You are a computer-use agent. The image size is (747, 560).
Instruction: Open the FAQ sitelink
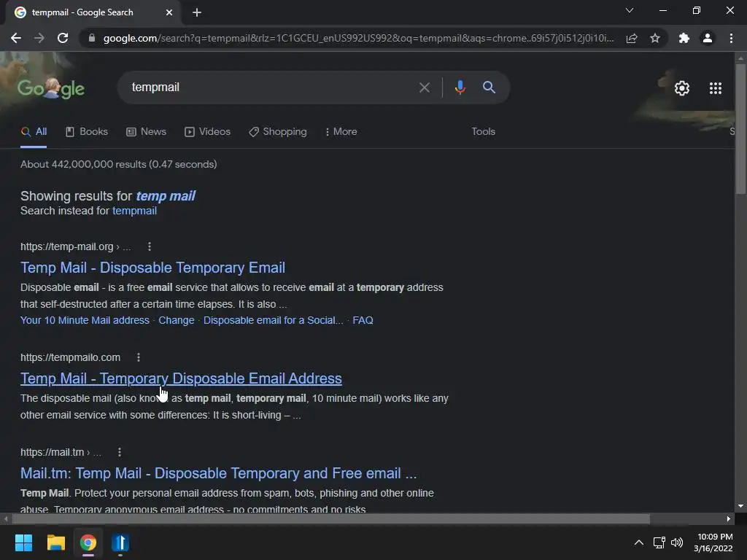click(363, 320)
